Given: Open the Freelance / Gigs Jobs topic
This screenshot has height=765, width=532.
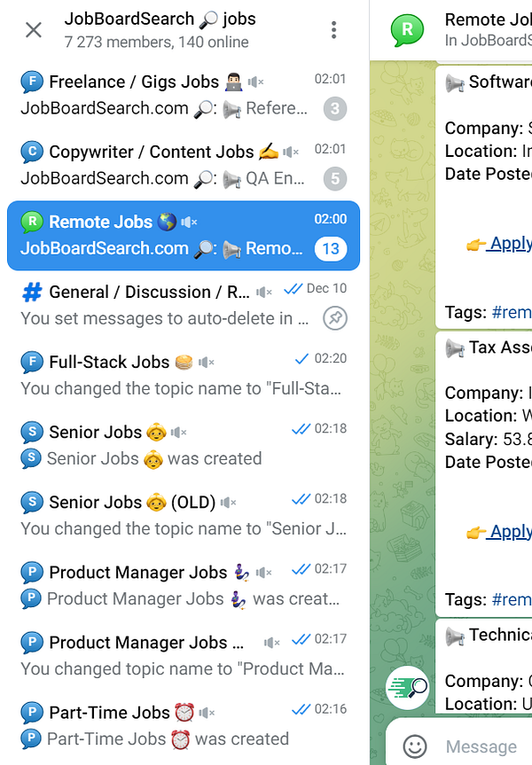Looking at the screenshot, I should [184, 95].
